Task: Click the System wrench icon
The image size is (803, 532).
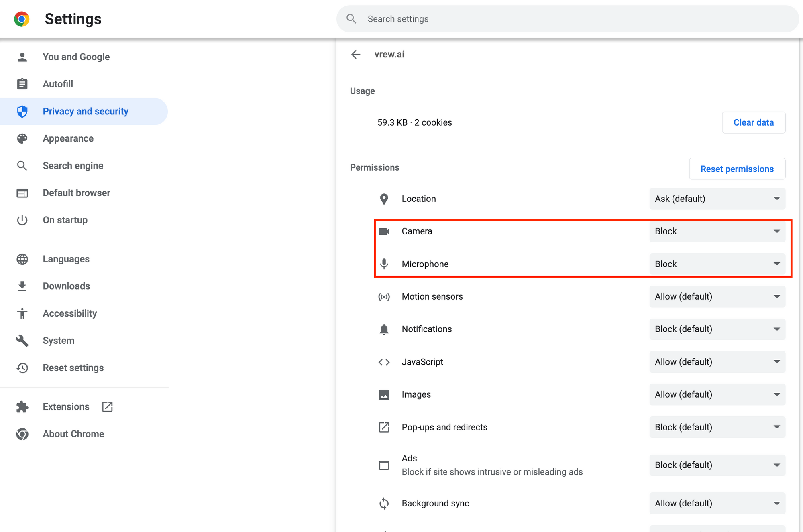Action: [x=22, y=341]
